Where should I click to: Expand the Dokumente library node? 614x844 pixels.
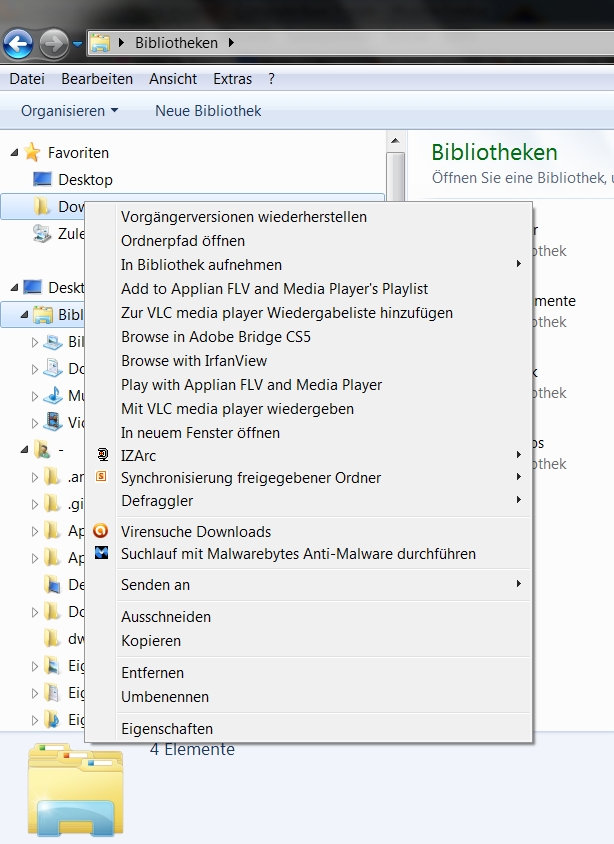tap(34, 369)
